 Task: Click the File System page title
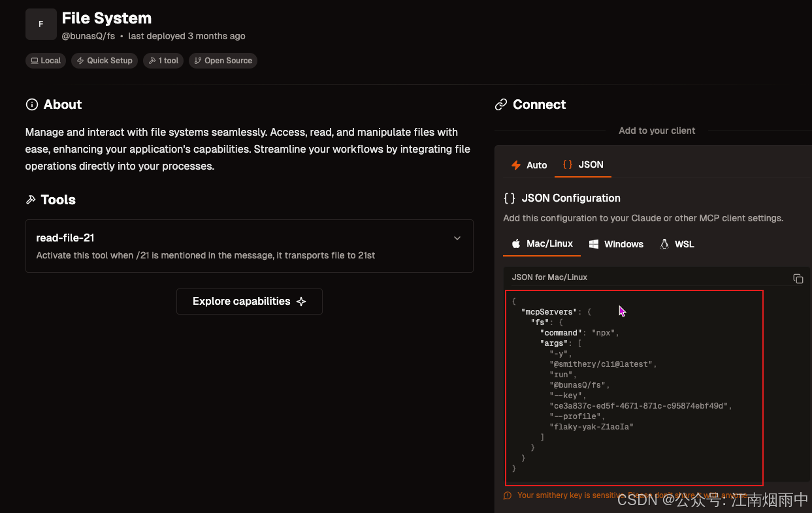click(106, 18)
